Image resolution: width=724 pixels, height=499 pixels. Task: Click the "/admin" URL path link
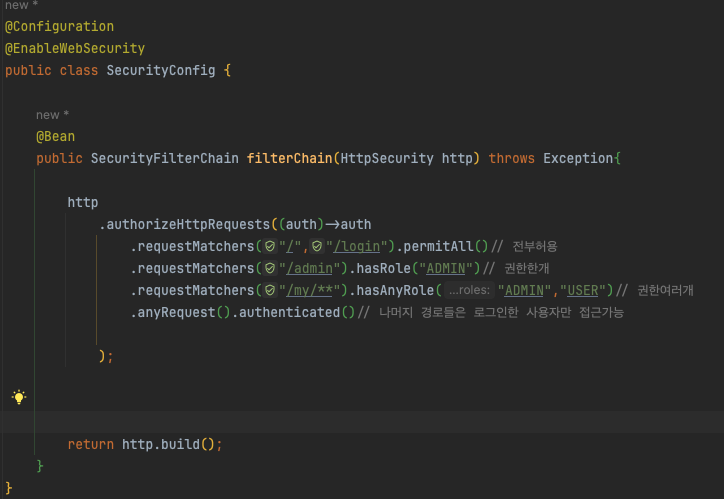click(x=309, y=268)
